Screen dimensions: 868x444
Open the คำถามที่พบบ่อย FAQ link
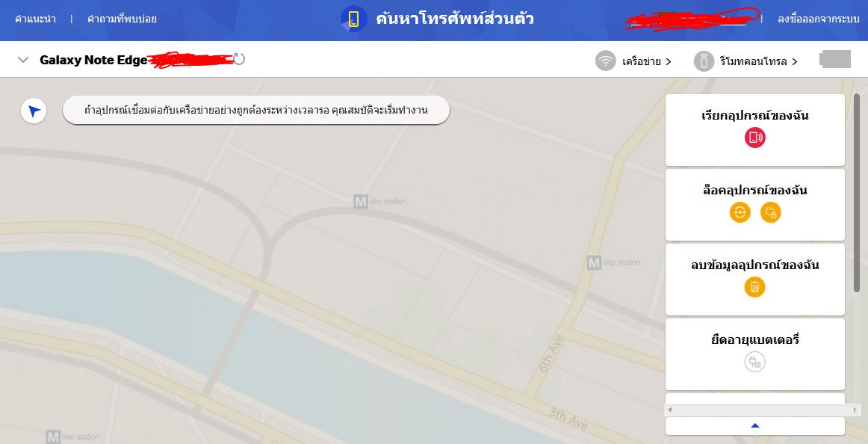[122, 19]
